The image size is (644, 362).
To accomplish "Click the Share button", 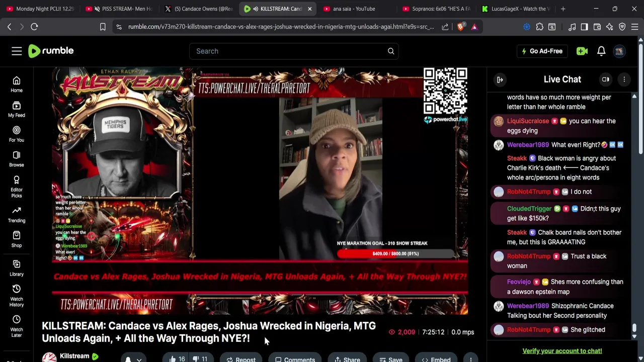I will coord(347,359).
